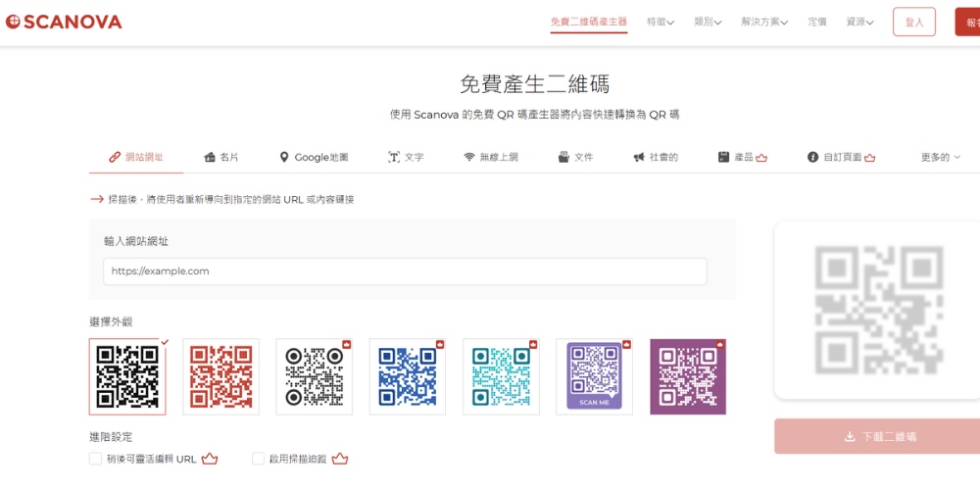Open the 更多的 dropdown of QR types
The height and width of the screenshot is (490, 980).
[941, 158]
